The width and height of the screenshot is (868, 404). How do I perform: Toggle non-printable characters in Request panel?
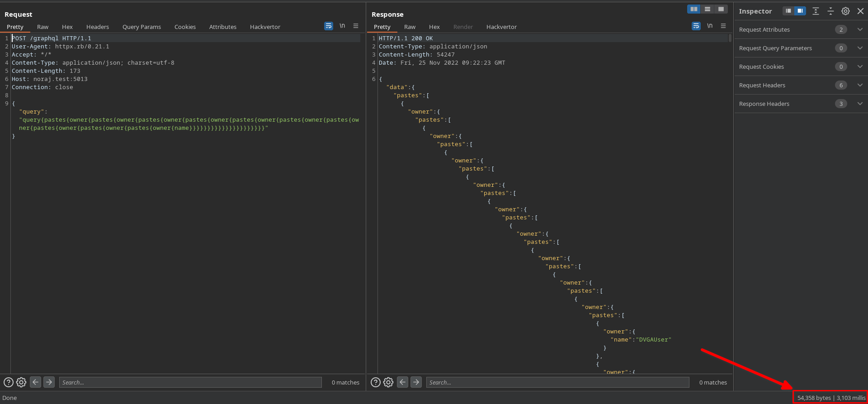click(x=342, y=26)
